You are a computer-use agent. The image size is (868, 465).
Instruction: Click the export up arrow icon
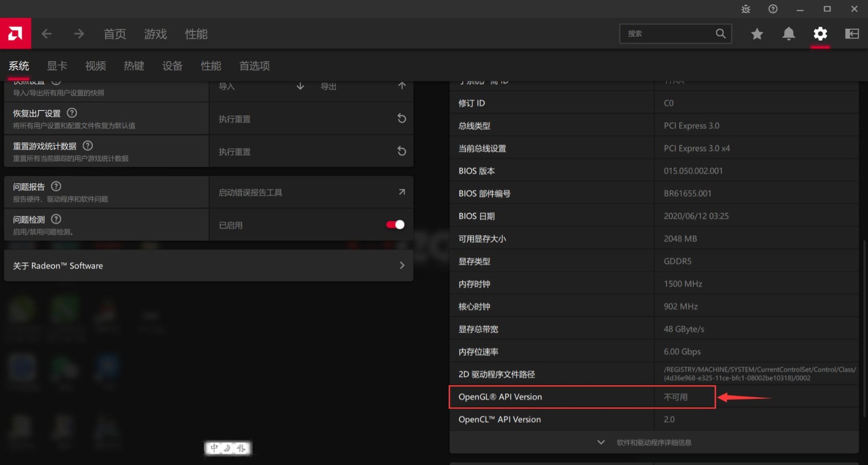point(401,86)
